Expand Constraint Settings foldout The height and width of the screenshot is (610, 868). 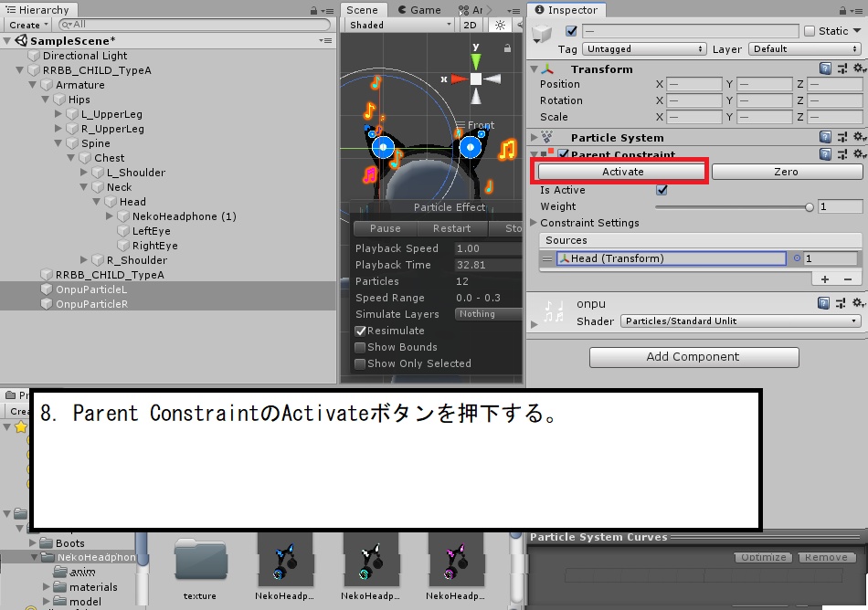(x=534, y=222)
